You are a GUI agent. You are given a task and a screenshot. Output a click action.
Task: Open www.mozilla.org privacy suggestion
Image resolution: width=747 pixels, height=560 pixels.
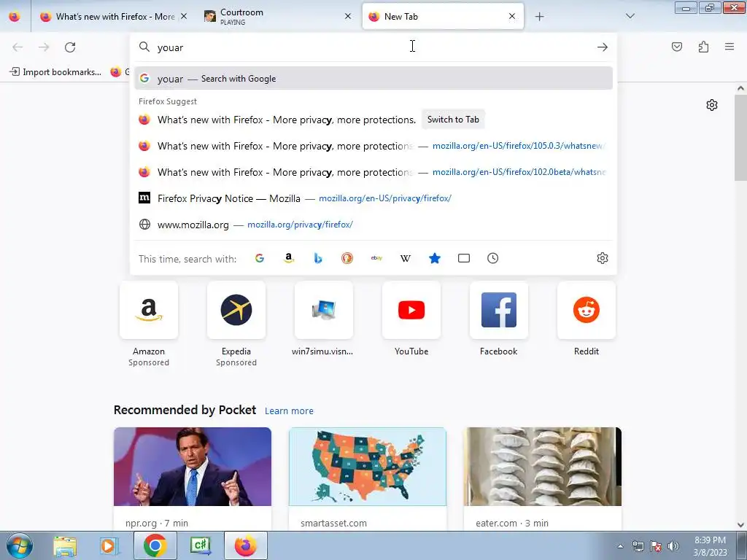click(x=373, y=225)
